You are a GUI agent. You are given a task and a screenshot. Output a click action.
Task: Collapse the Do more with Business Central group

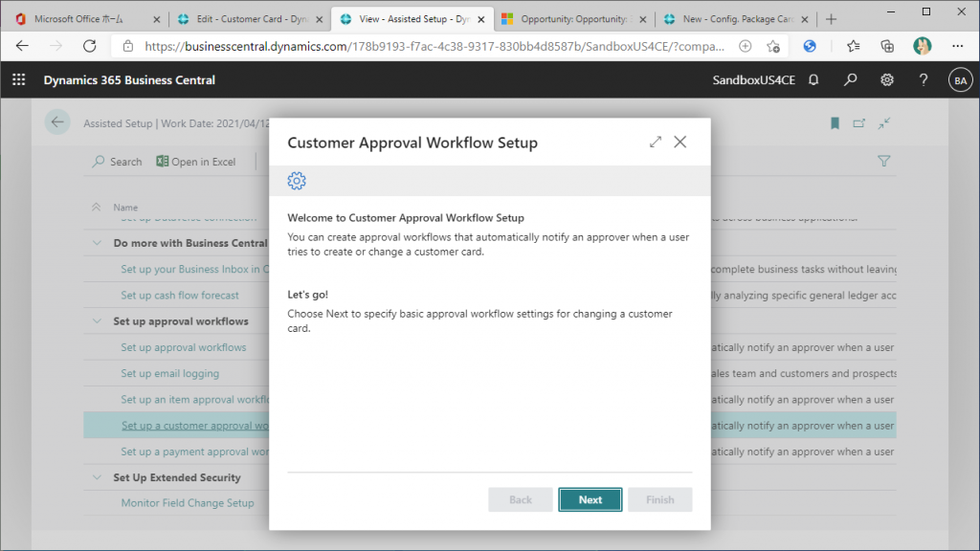click(x=97, y=243)
